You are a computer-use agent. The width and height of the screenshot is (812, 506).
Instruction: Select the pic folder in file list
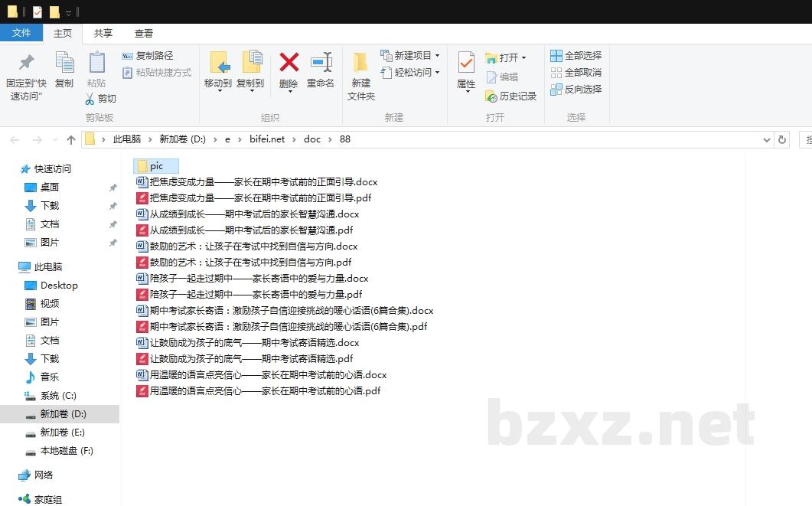pyautogui.click(x=156, y=166)
